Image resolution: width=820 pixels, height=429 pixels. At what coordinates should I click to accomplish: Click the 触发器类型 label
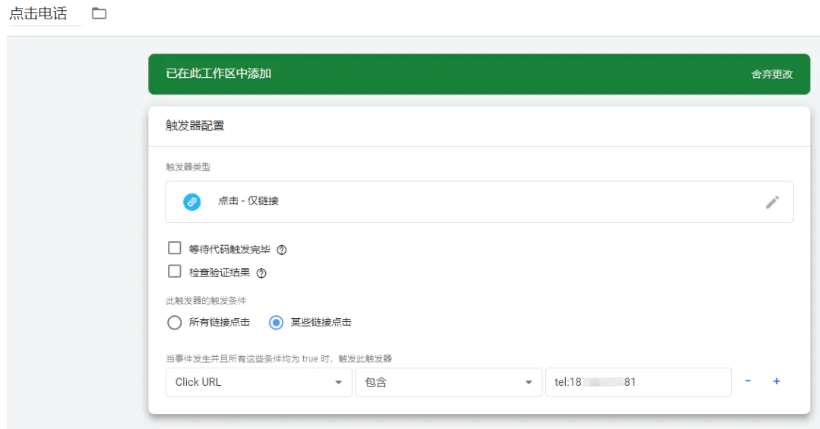[188, 167]
